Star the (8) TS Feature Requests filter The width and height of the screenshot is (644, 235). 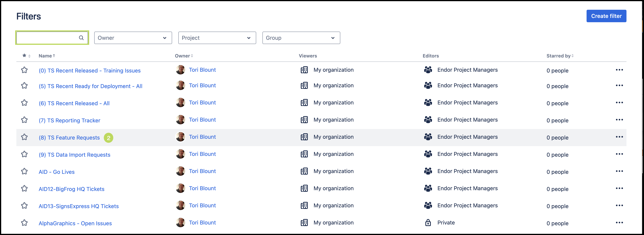(24, 137)
